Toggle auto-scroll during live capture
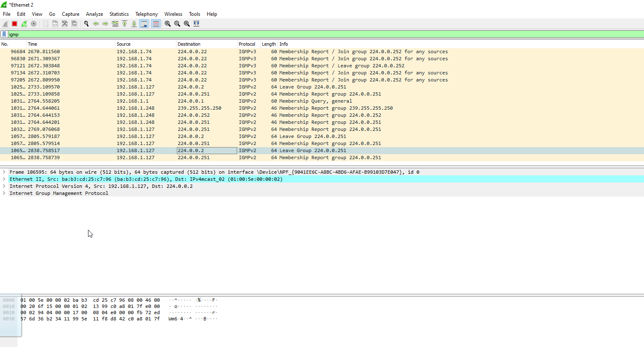This screenshot has height=347, width=644. [144, 24]
